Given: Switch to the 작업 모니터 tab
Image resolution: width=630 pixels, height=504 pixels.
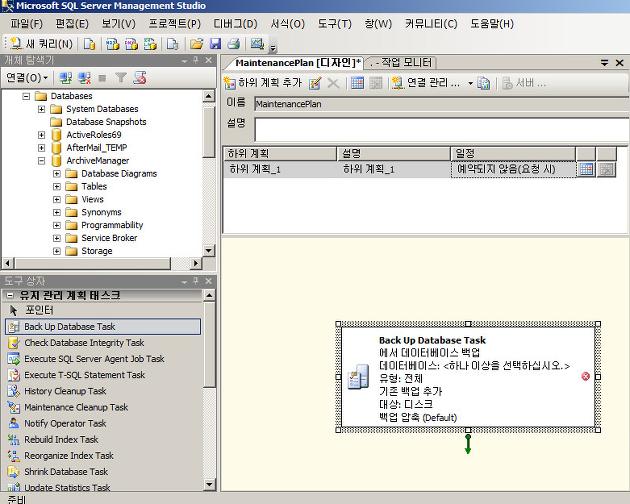Looking at the screenshot, I should tap(401, 63).
